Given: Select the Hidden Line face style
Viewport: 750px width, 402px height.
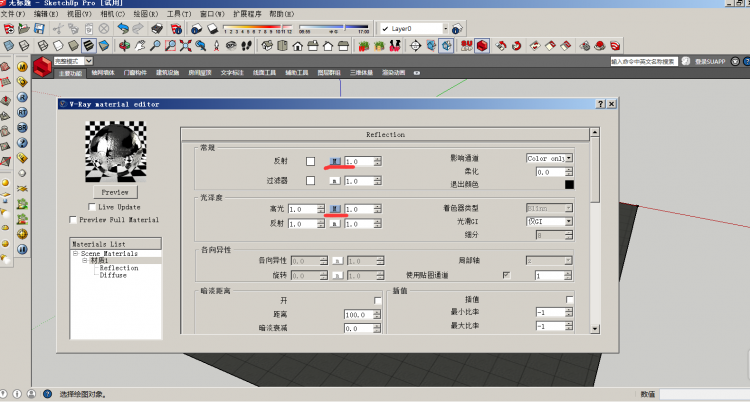Looking at the screenshot, I should click(x=58, y=45).
